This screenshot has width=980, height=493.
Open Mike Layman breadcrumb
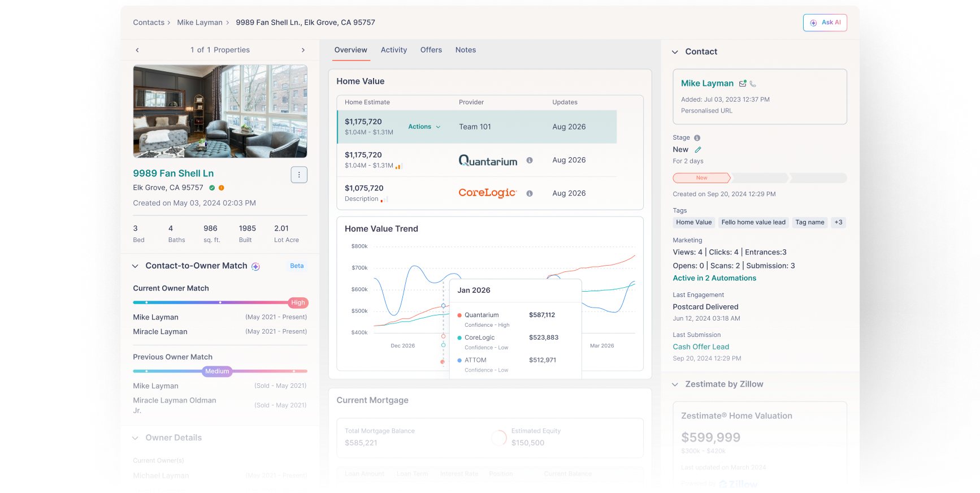(200, 23)
